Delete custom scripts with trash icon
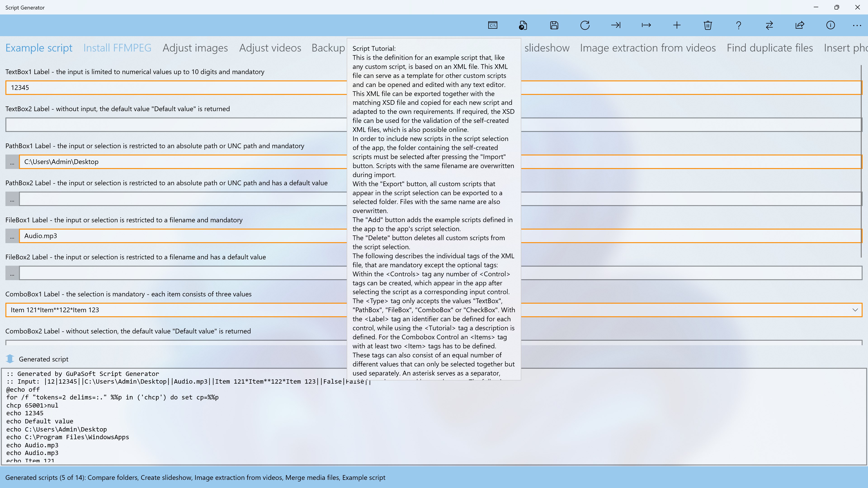 pos(708,25)
